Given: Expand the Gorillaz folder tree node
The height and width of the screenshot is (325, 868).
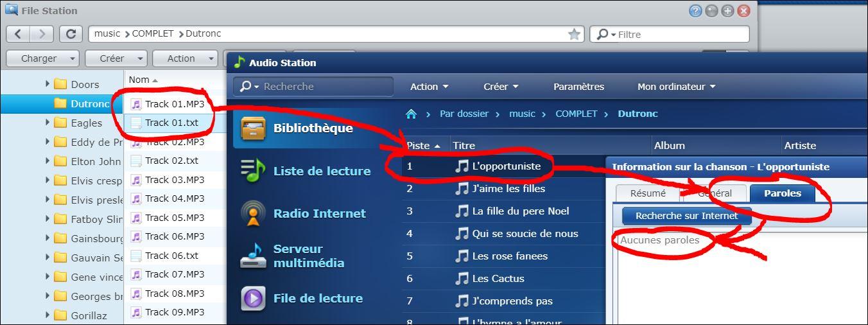Looking at the screenshot, I should click(48, 315).
